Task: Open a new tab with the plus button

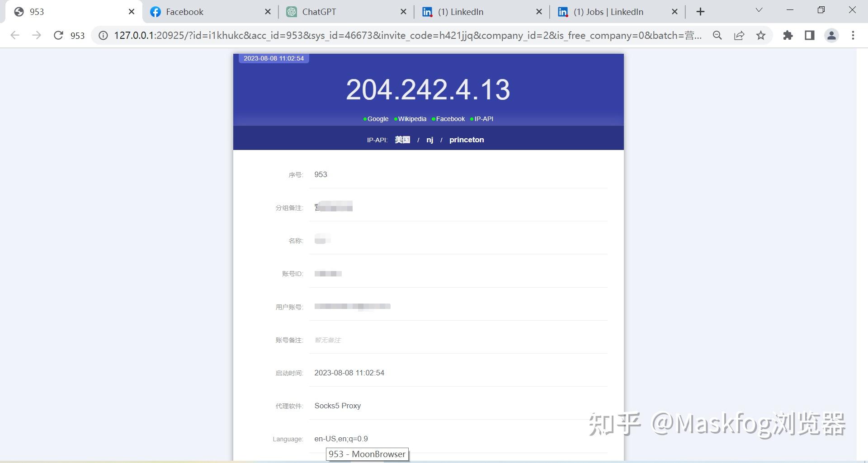Action: tap(700, 11)
